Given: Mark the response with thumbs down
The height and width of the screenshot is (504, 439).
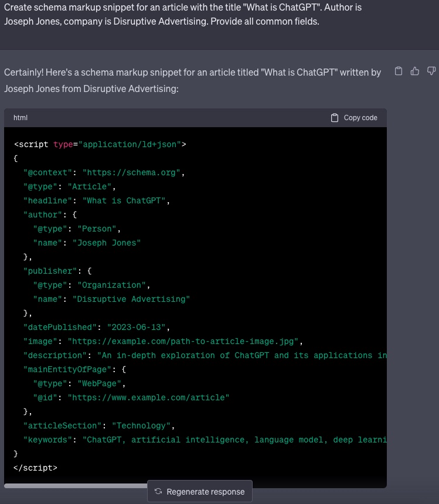Looking at the screenshot, I should coord(431,71).
